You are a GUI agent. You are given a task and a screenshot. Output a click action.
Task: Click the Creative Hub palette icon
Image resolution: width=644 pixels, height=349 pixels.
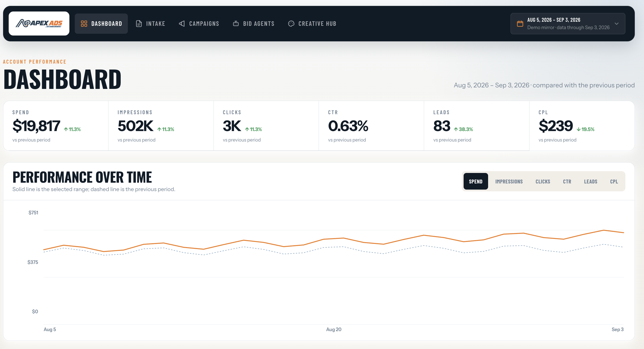(x=291, y=24)
